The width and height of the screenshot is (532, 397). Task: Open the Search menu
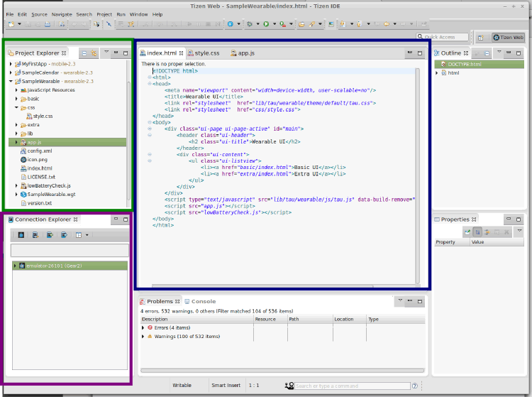tap(84, 14)
